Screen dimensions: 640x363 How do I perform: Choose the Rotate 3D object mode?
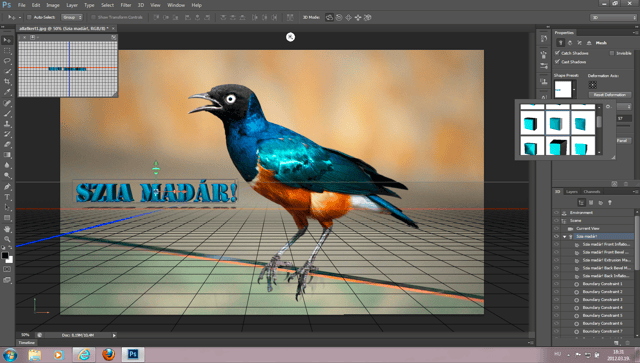[x=329, y=18]
